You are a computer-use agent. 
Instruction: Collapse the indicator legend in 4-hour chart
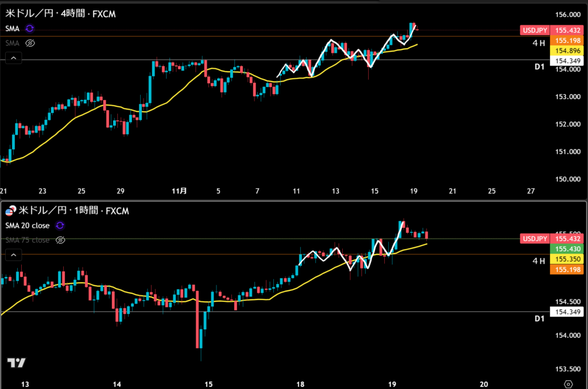[x=13, y=57]
